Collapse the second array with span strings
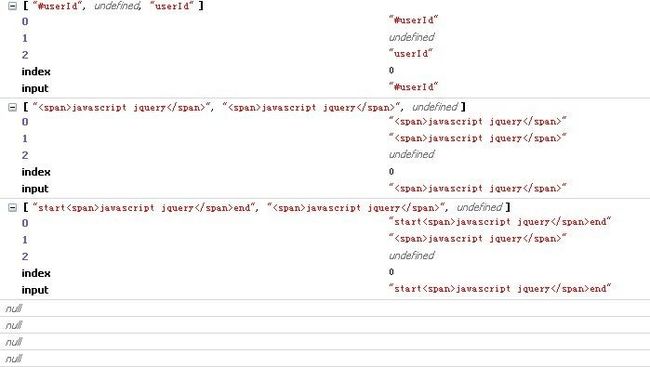Image resolution: width=650 pixels, height=367 pixels. (x=12, y=107)
